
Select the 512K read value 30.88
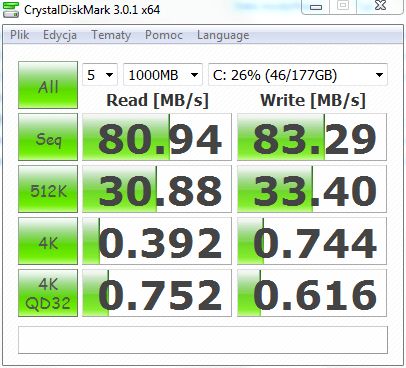[157, 189]
